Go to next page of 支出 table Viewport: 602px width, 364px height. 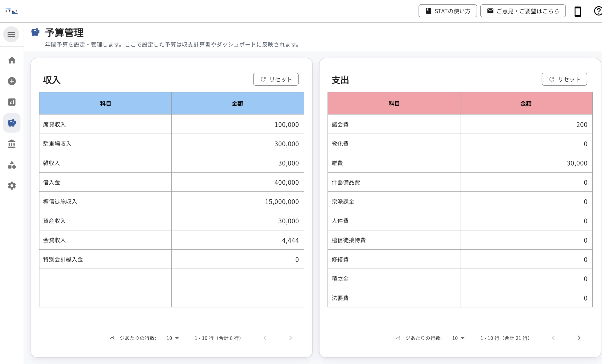pyautogui.click(x=579, y=338)
